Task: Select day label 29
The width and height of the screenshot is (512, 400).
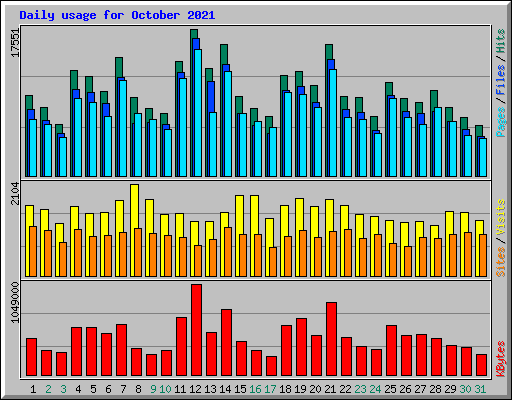Action: coord(450,389)
